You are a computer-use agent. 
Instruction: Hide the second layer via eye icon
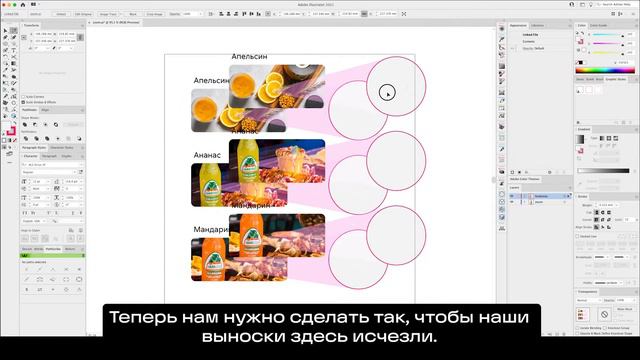click(x=512, y=202)
